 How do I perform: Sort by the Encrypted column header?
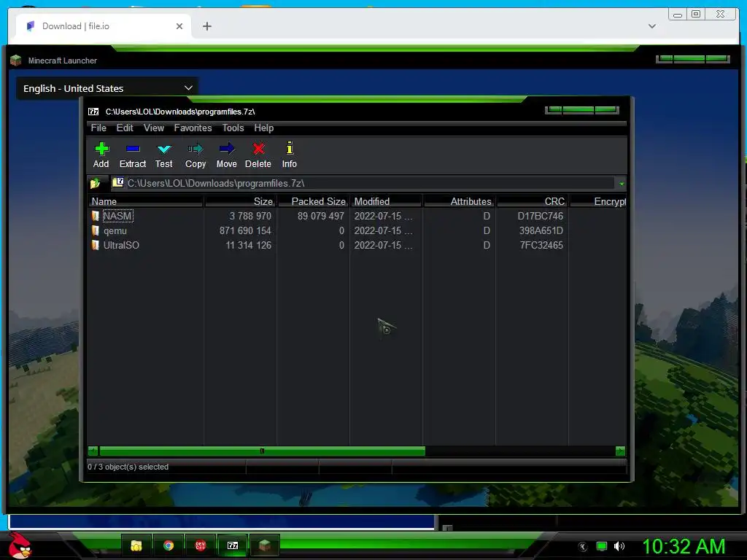pos(598,201)
